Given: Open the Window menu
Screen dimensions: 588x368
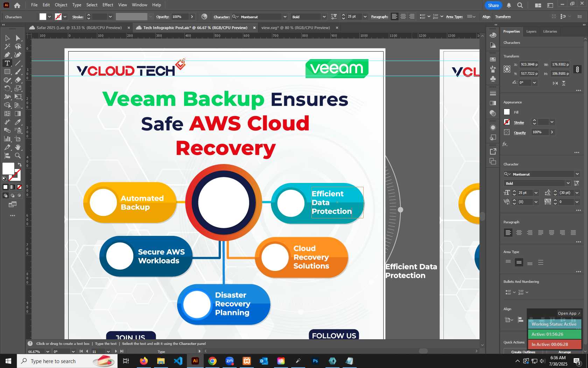Looking at the screenshot, I should pyautogui.click(x=140, y=5).
